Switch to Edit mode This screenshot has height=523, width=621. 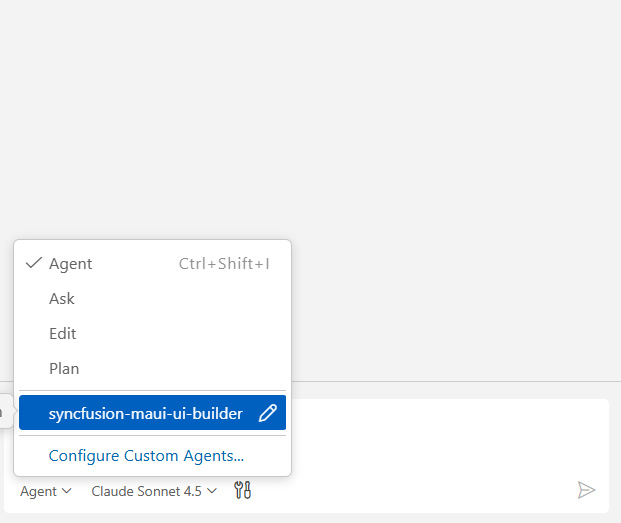[152, 333]
